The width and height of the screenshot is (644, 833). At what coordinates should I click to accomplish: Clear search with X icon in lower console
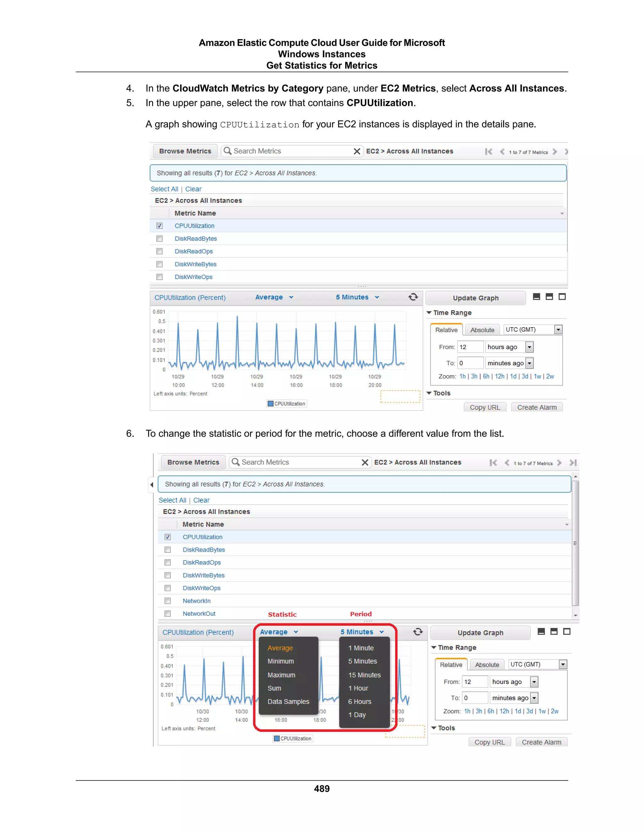pos(365,462)
